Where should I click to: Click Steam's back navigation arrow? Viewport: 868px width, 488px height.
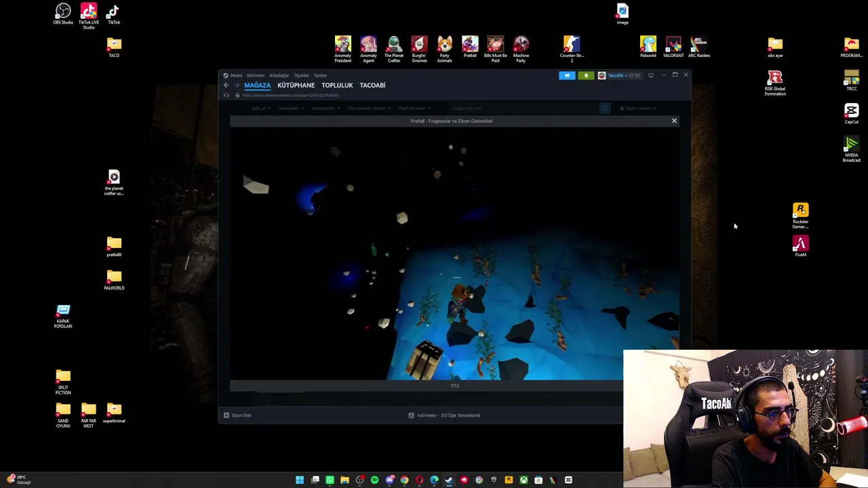[x=226, y=85]
